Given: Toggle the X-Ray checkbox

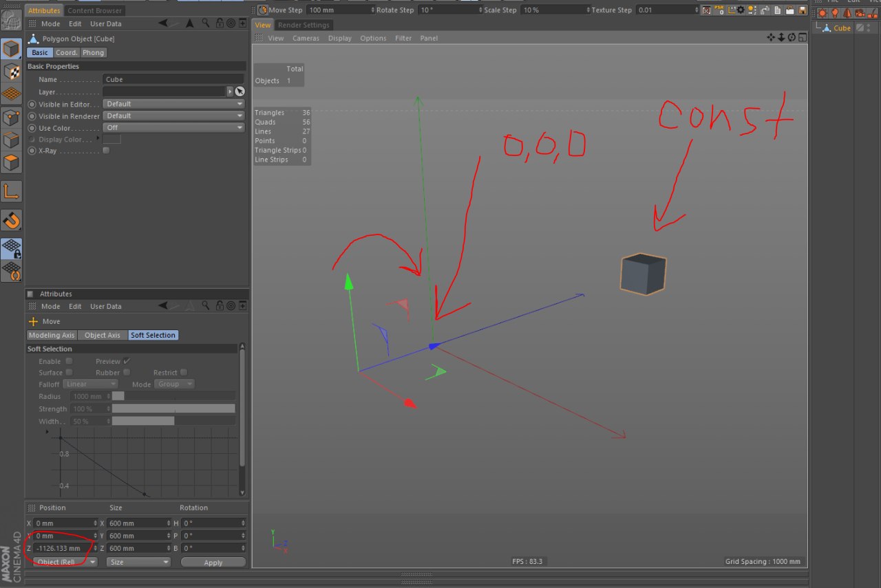Looking at the screenshot, I should point(106,151).
